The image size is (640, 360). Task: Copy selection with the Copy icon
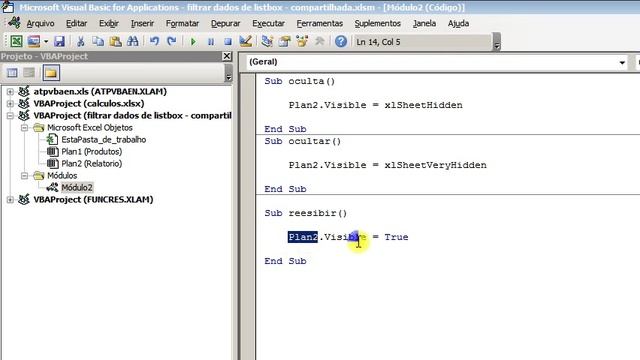pos(98,41)
